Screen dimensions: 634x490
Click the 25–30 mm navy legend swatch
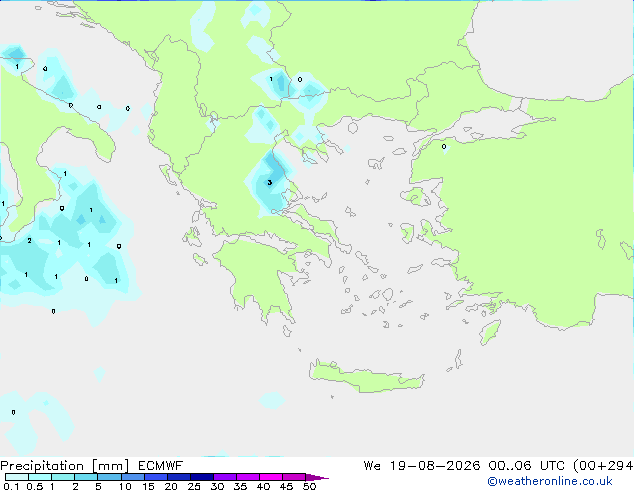[202, 477]
